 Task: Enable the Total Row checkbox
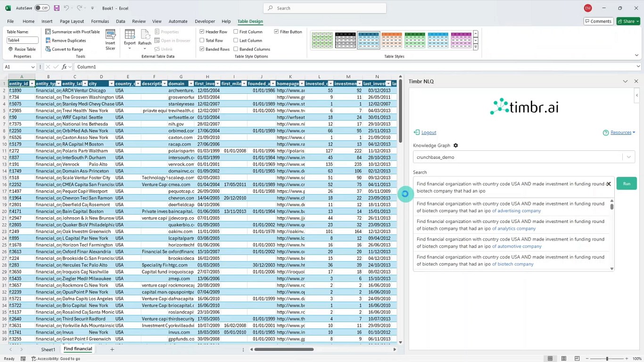pyautogui.click(x=202, y=41)
